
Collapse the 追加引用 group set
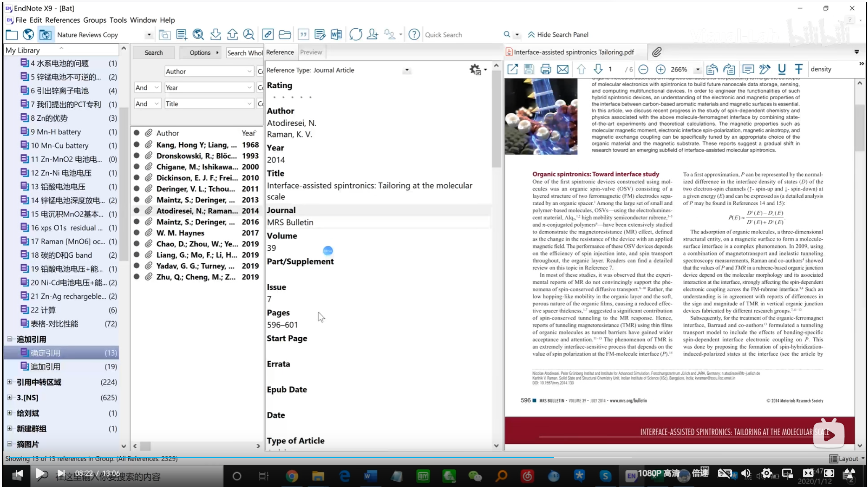pyautogui.click(x=9, y=339)
